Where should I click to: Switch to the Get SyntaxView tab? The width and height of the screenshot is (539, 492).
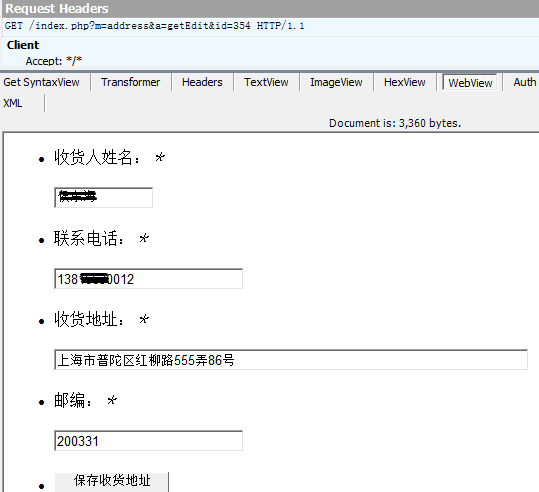[42, 83]
